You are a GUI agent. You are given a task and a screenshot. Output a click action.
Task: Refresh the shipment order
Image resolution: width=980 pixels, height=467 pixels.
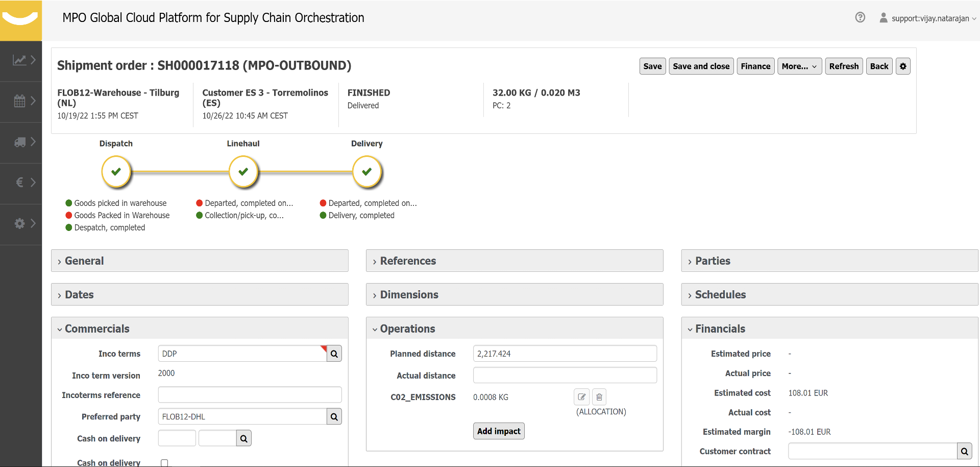[x=844, y=66]
